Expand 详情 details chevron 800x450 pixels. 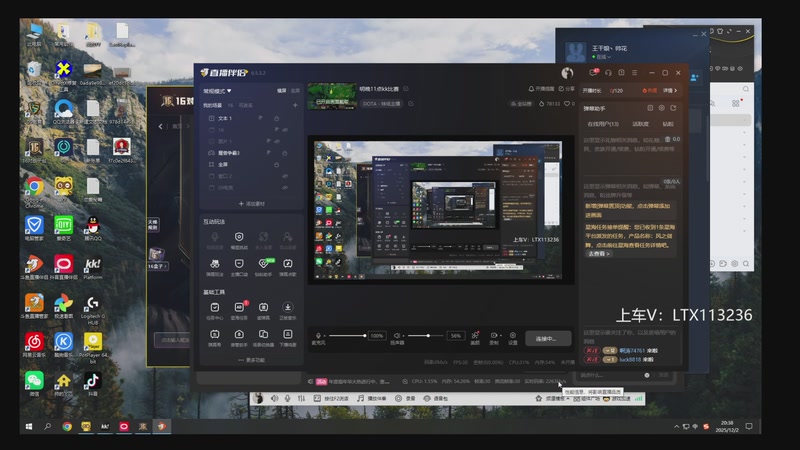670,91
